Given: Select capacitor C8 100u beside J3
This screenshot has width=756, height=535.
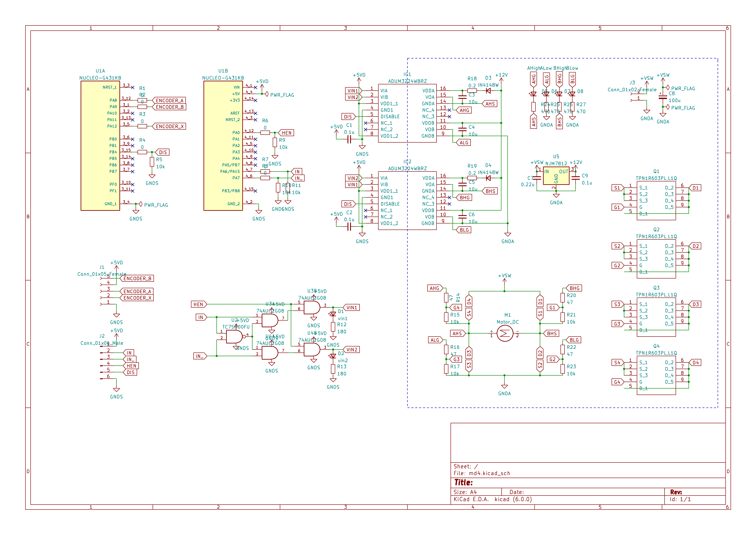Looking at the screenshot, I should (x=663, y=97).
